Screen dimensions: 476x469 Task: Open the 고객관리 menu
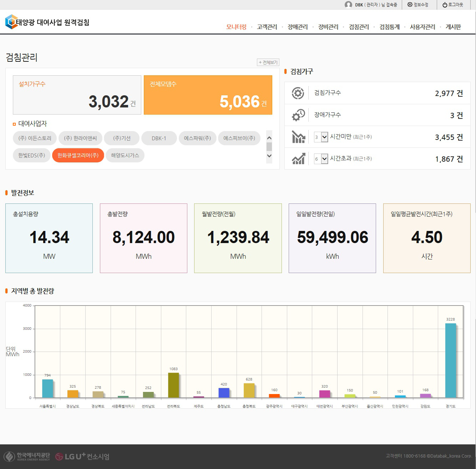pos(267,27)
